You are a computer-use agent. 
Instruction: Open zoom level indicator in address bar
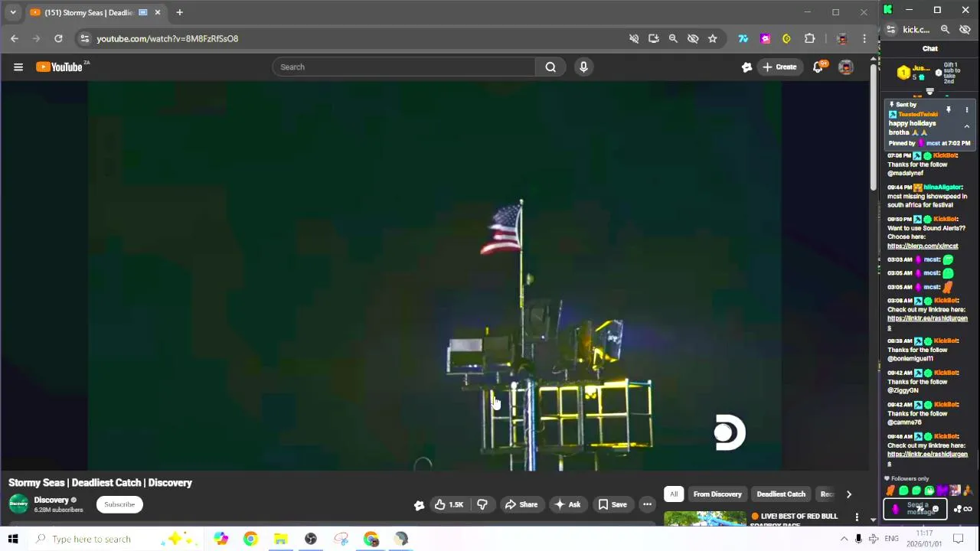pyautogui.click(x=673, y=38)
